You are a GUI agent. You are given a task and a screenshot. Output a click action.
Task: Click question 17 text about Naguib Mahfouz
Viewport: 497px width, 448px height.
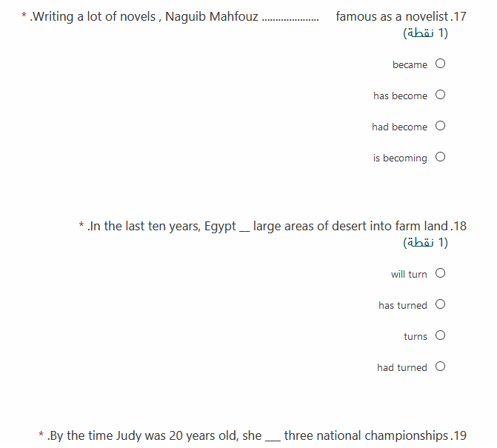[x=248, y=16]
